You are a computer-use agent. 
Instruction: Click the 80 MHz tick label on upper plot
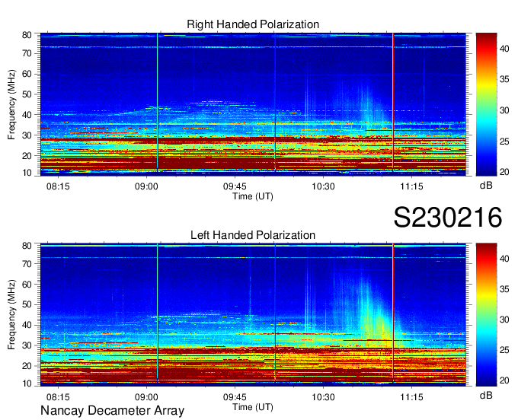pyautogui.click(x=27, y=35)
